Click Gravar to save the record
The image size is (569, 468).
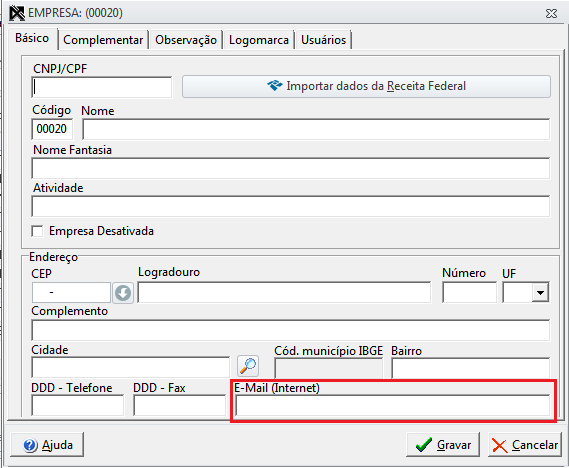point(443,445)
